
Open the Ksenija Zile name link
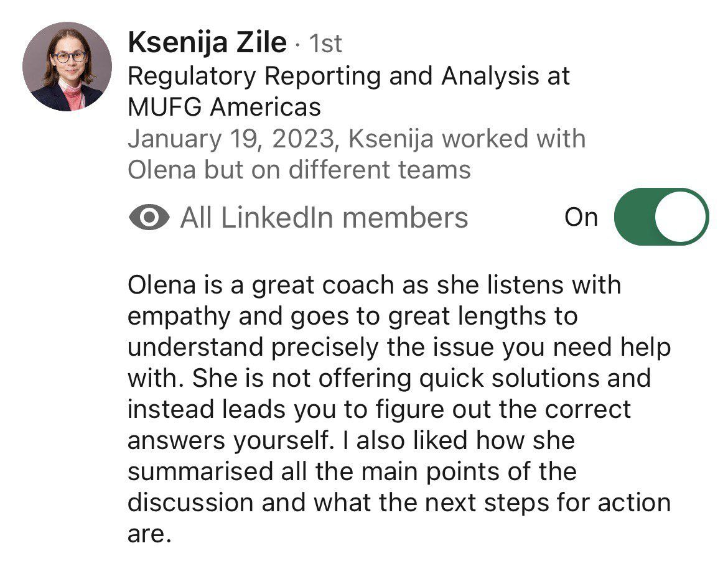coord(207,44)
